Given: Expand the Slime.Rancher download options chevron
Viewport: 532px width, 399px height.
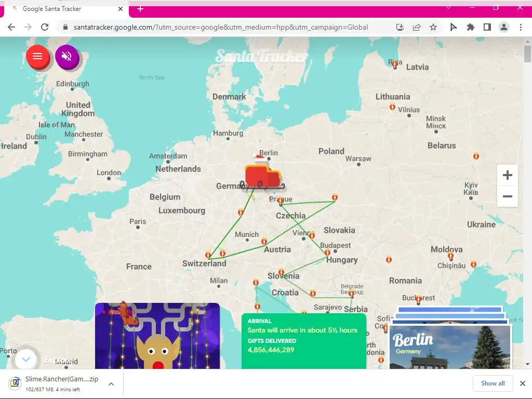Looking at the screenshot, I should tap(111, 384).
